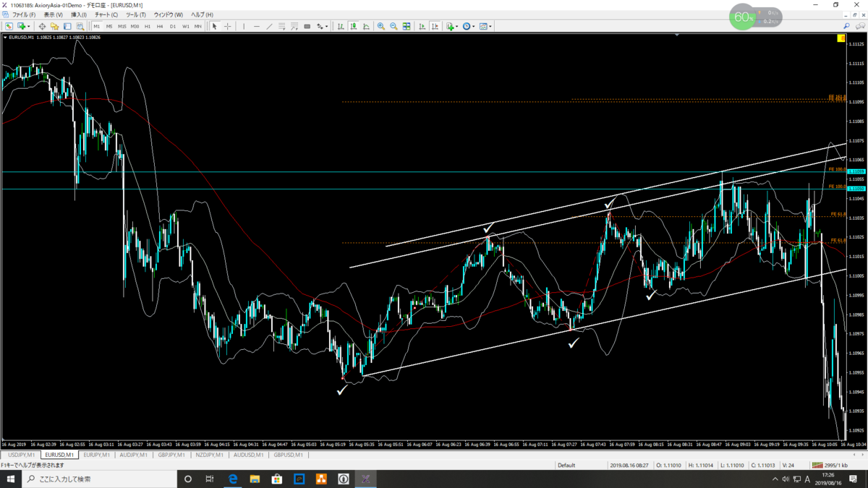
Task: Switch to the GBPJPY,M1 chart tab
Action: pos(171,455)
